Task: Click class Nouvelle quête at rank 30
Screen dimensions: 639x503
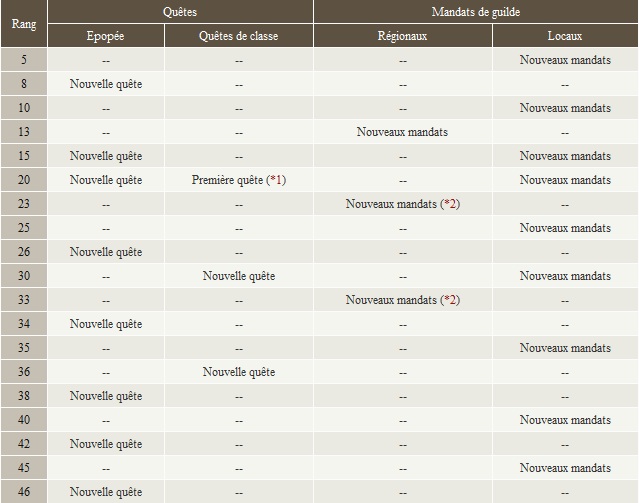Action: [239, 276]
